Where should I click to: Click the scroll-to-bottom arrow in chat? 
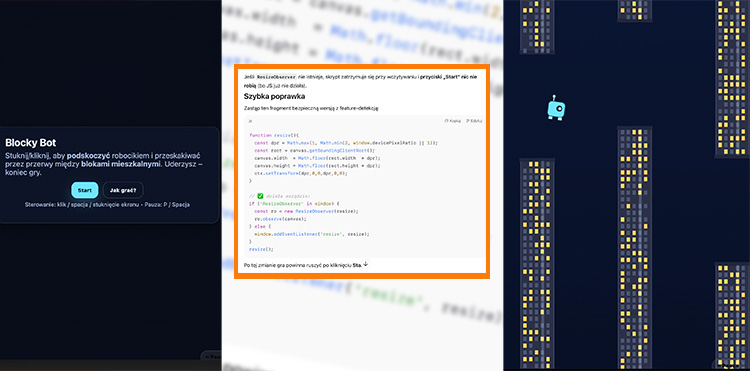[x=365, y=264]
